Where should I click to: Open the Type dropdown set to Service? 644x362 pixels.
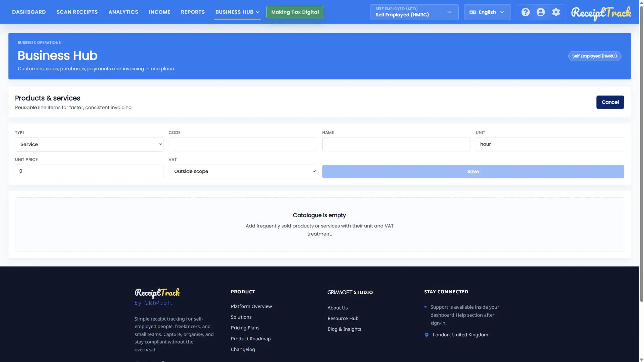tap(89, 144)
